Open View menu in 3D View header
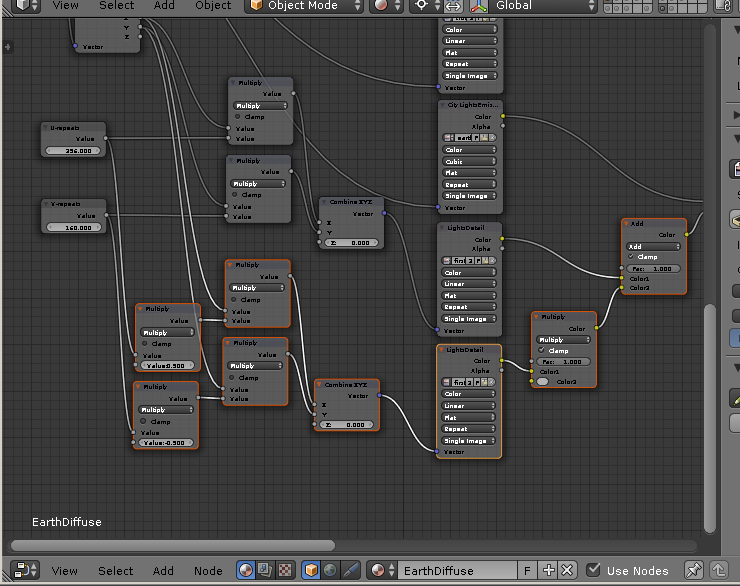This screenshot has height=586, width=740. (65, 6)
